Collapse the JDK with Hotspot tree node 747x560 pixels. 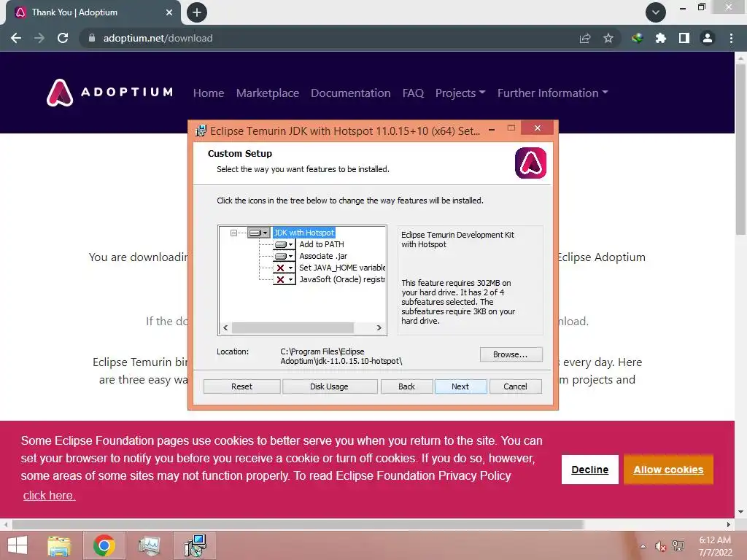(233, 233)
